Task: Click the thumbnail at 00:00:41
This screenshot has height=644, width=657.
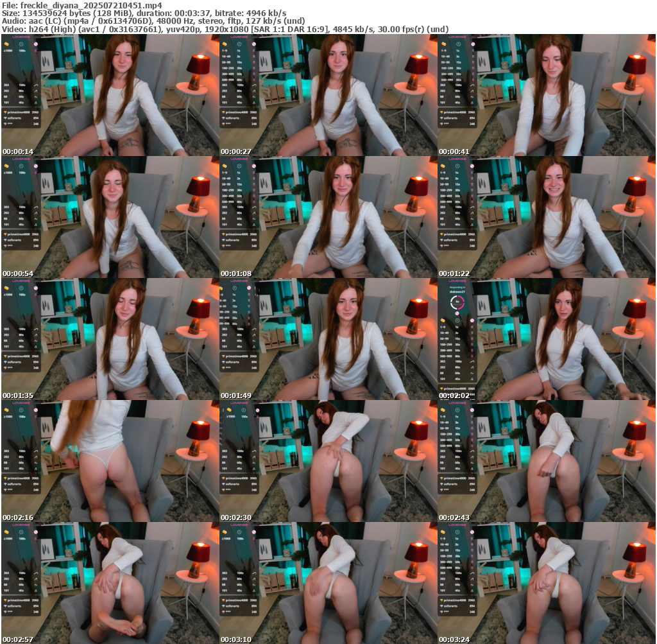Action: click(x=546, y=95)
